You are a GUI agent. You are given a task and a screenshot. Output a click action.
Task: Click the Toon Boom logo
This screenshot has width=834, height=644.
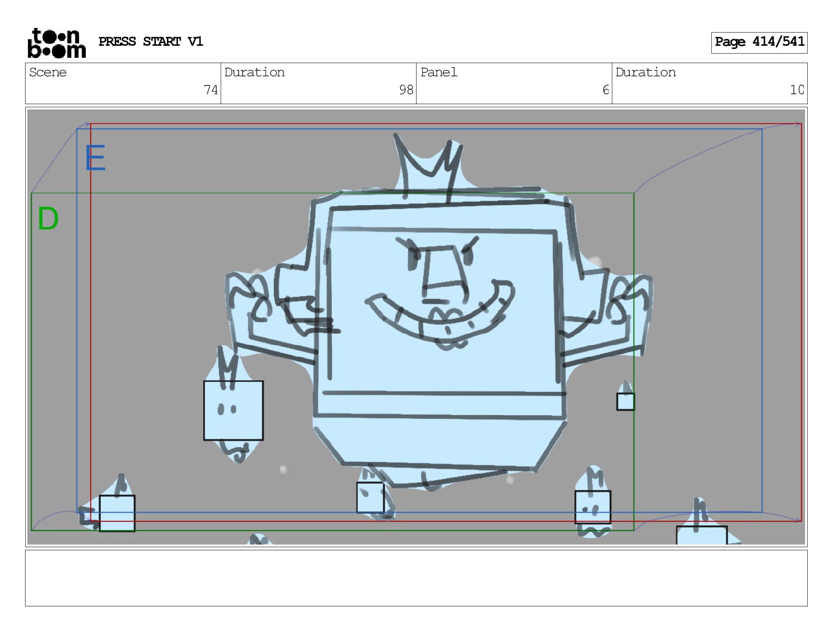click(56, 43)
